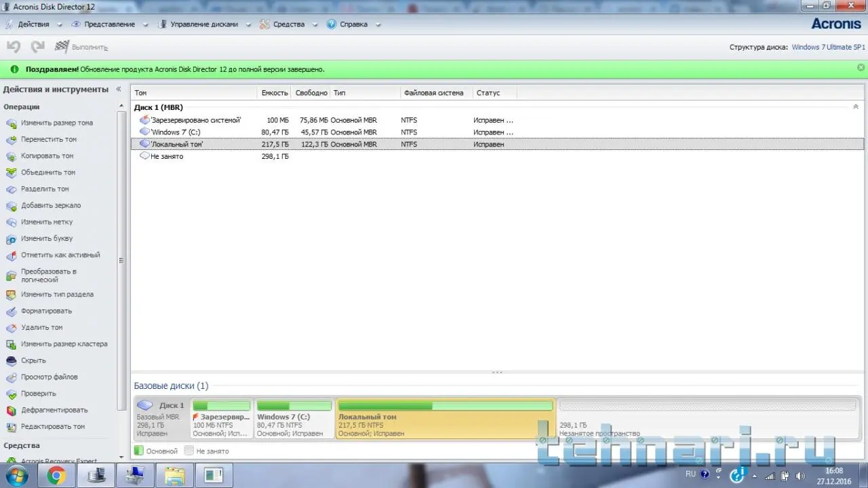Click the Преобразовать в логический icon
Screen dimensions: 868x488
[11, 276]
